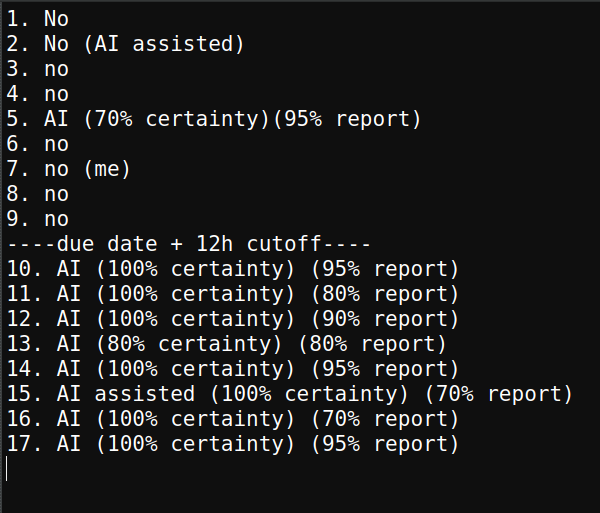The height and width of the screenshot is (513, 600).
Task: Click the '8. no' line
Action: click(x=38, y=194)
